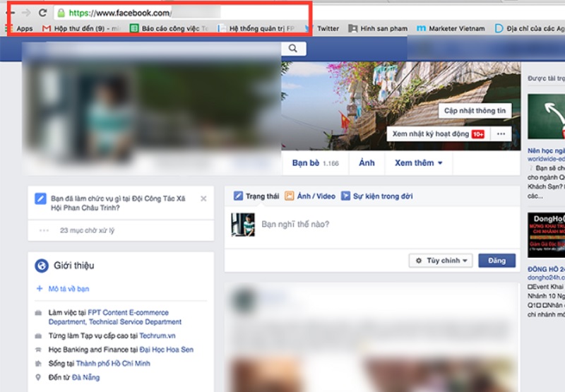The width and height of the screenshot is (565, 392).
Task: Click the Giới thiệu globe icon
Action: tap(42, 266)
